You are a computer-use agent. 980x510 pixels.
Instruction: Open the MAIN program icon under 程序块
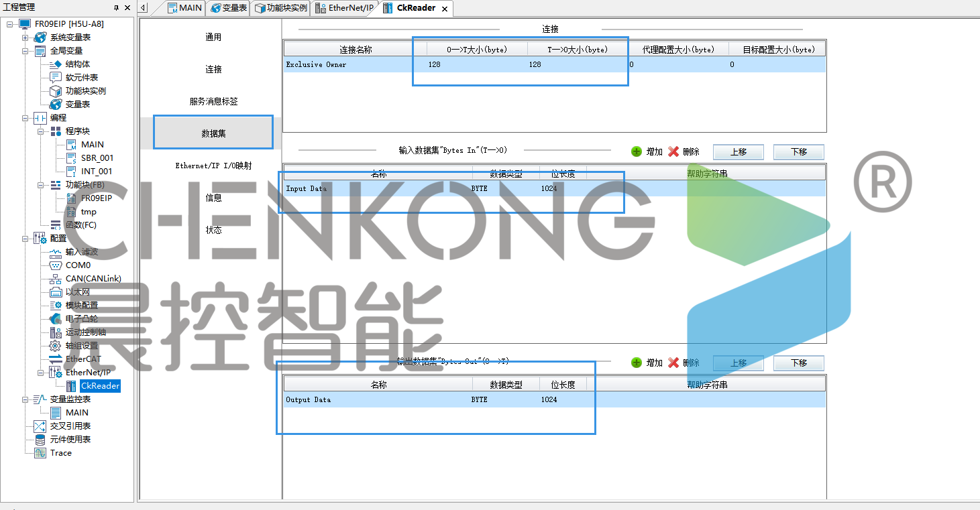71,145
